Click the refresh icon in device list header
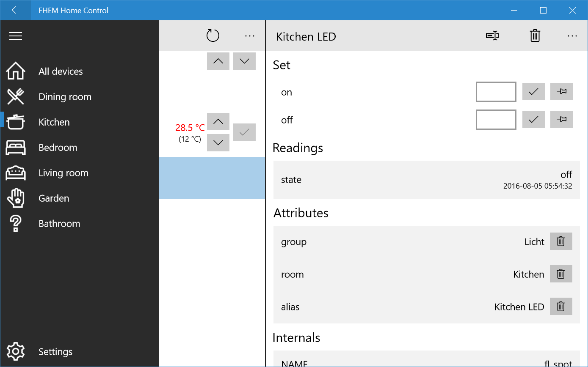 (x=213, y=36)
